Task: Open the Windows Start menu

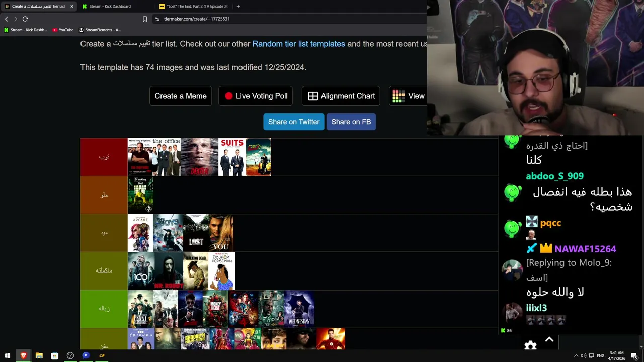Action: tap(7, 356)
